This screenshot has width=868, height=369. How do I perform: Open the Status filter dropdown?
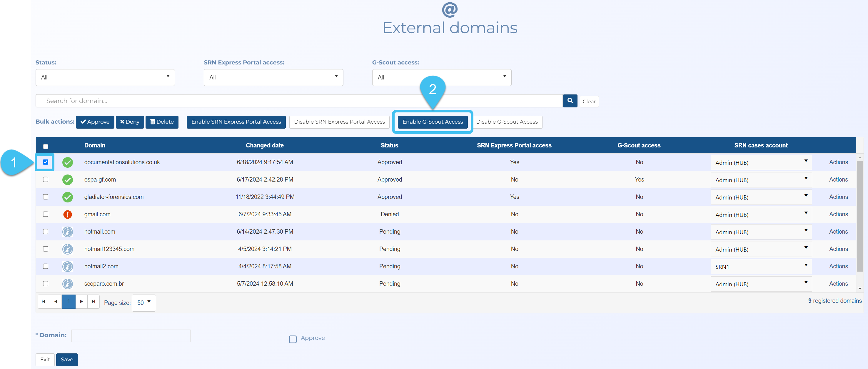click(x=105, y=78)
